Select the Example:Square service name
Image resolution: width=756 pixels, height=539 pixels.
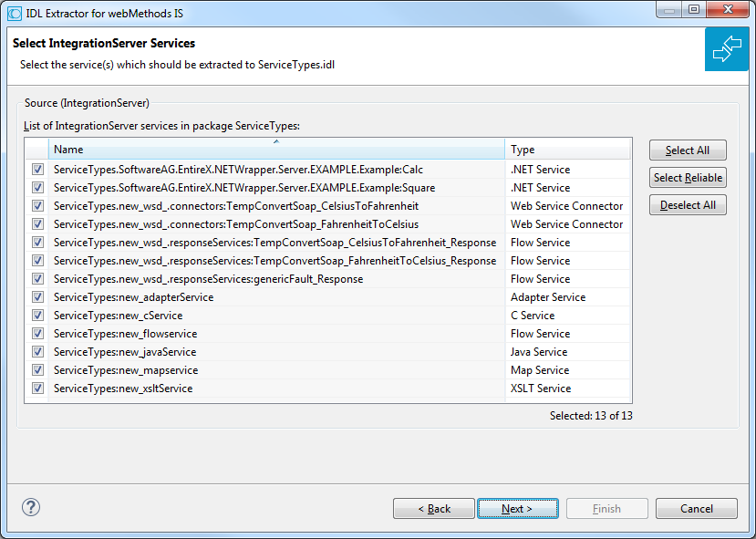244,188
